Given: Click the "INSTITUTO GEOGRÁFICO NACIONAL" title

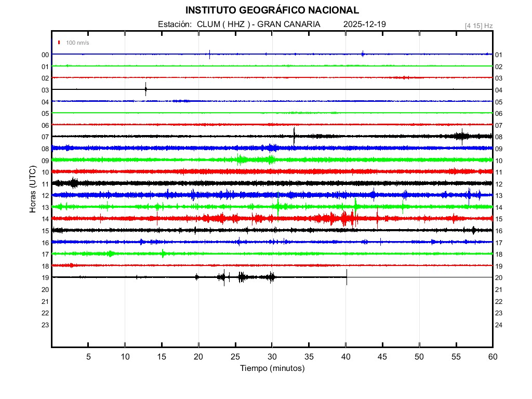Looking at the screenshot, I should (272, 10).
